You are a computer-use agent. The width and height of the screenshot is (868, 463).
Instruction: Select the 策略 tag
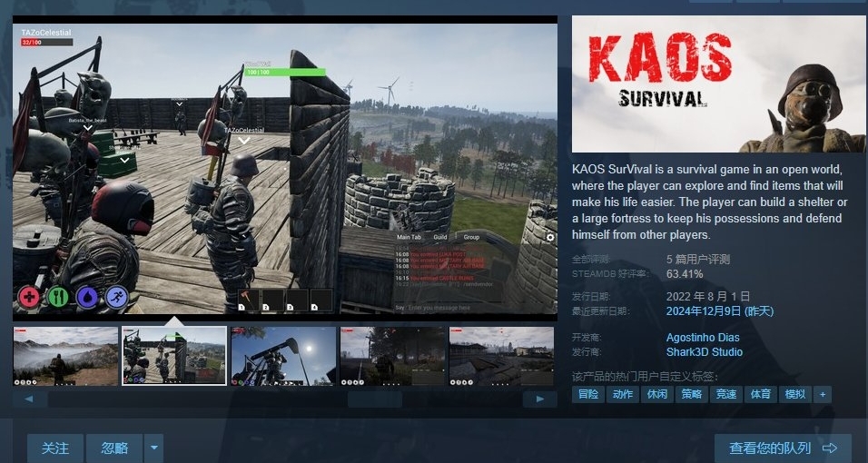click(x=692, y=394)
